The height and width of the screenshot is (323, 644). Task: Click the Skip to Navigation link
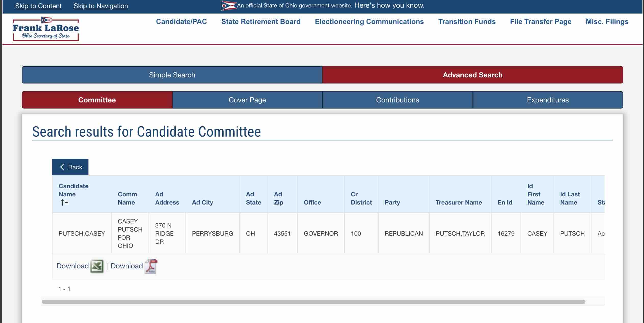[x=101, y=6]
